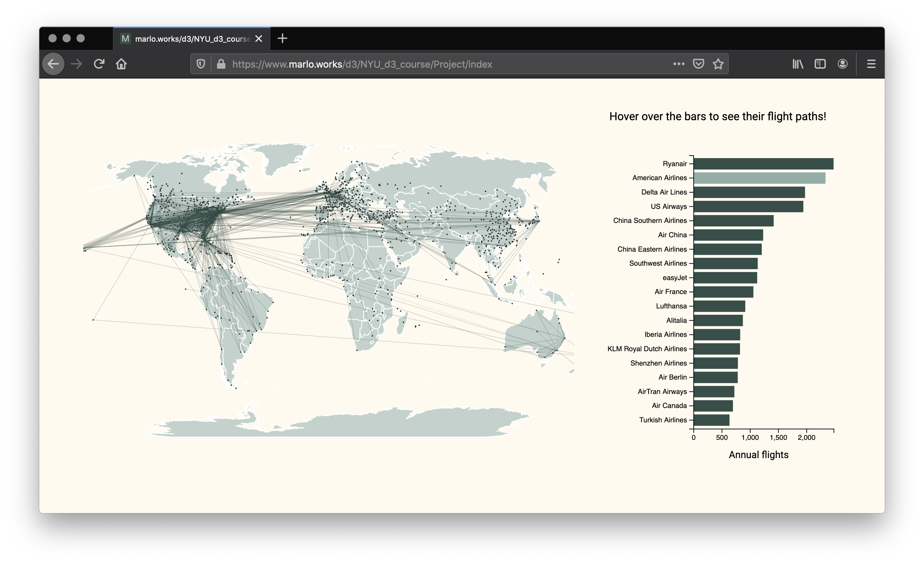Open a new tab with the plus button
This screenshot has width=924, height=565.
click(x=283, y=38)
